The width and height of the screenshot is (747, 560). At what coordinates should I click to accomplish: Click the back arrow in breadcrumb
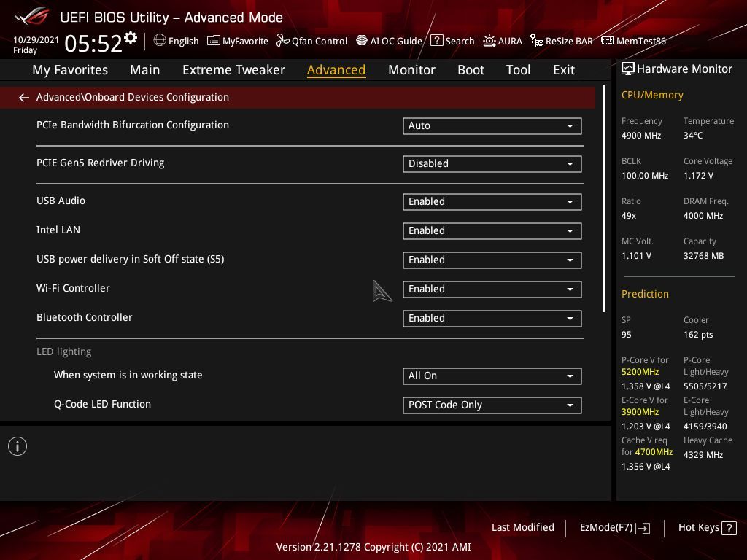coord(24,98)
